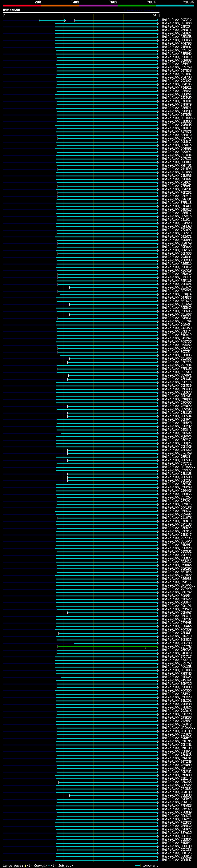The image size is (197, 868).
Task: Open hit UniRef100_Q56WJ4
Action: 177,30
